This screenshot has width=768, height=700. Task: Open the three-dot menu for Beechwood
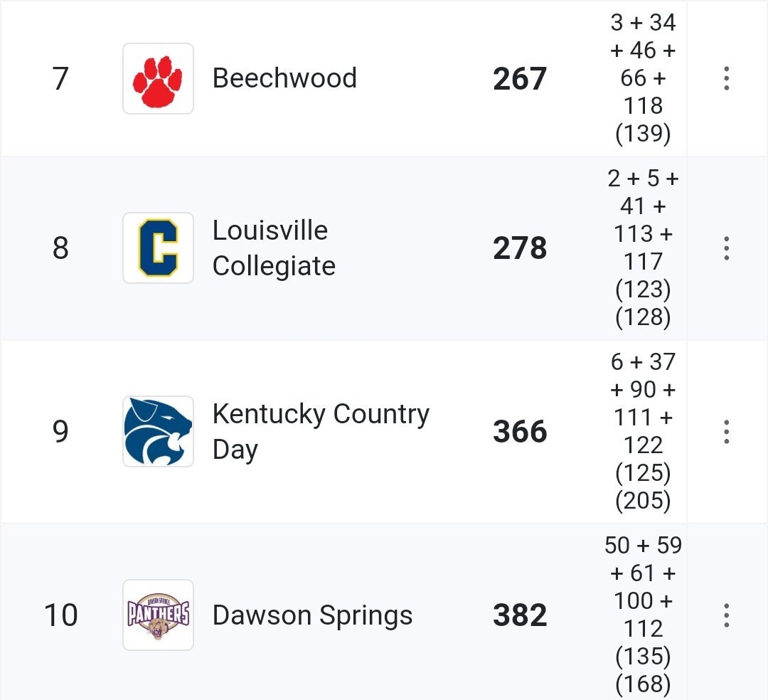[x=726, y=78]
